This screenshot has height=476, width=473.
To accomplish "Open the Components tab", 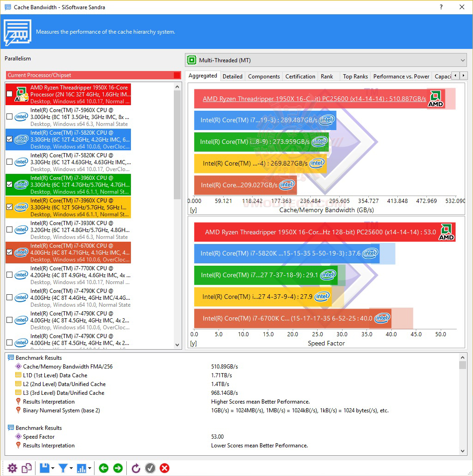I will [x=264, y=77].
